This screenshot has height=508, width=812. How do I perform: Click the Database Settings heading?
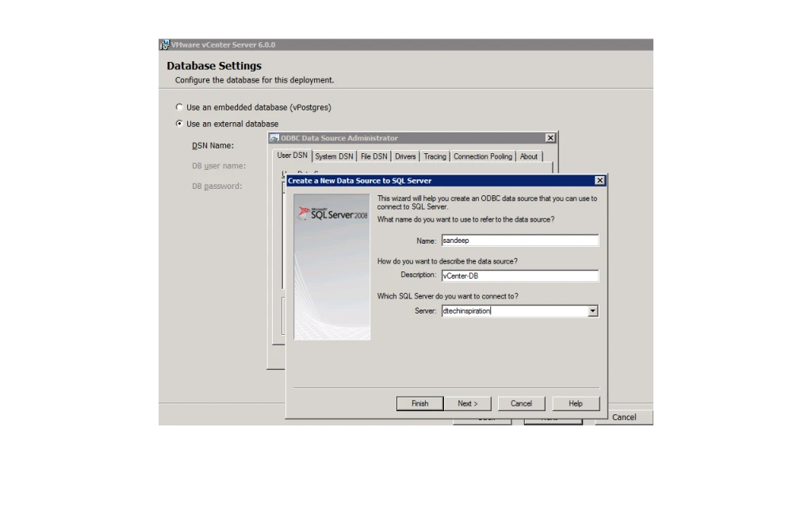pyautogui.click(x=214, y=66)
